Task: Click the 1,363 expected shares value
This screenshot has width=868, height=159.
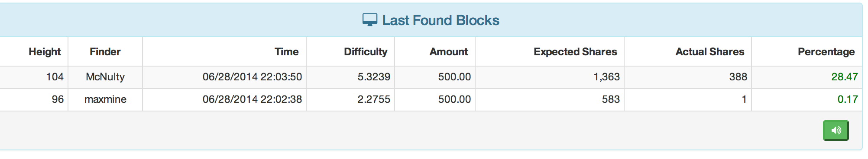Action: [x=606, y=77]
